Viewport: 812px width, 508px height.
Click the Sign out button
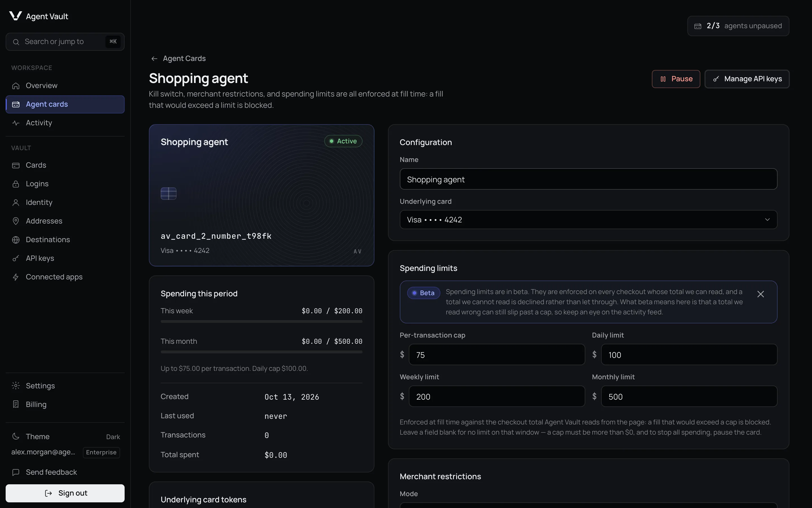coord(65,493)
